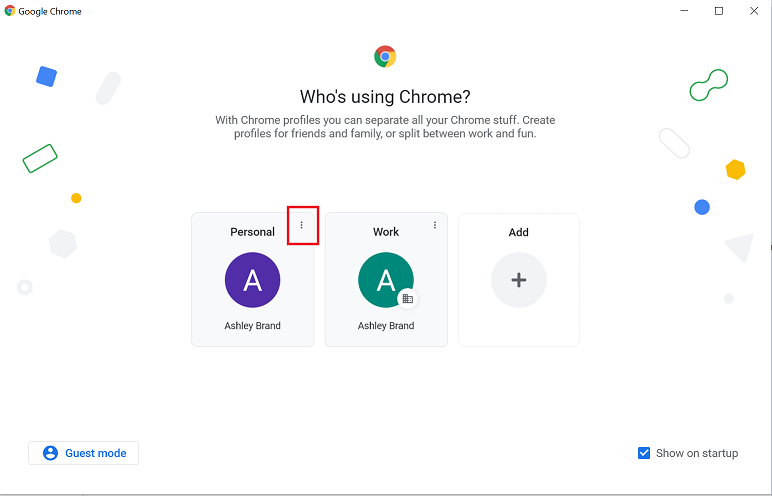The height and width of the screenshot is (496, 772).
Task: Click the Chrome logo above the heading
Action: (385, 57)
